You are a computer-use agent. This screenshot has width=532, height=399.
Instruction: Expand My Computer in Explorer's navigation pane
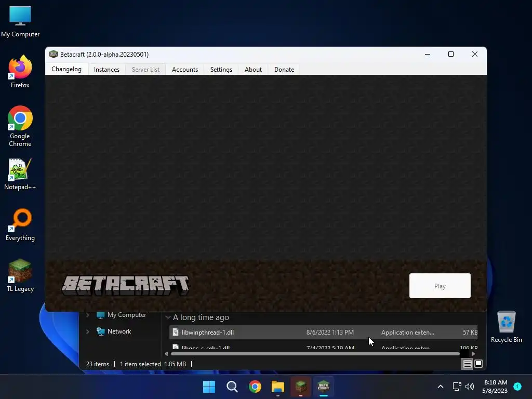88,315
